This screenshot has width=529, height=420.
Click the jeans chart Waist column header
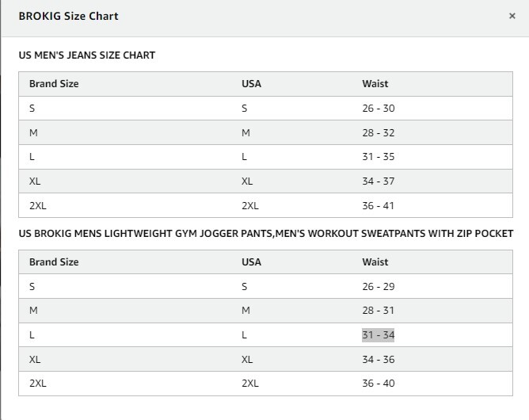(375, 84)
